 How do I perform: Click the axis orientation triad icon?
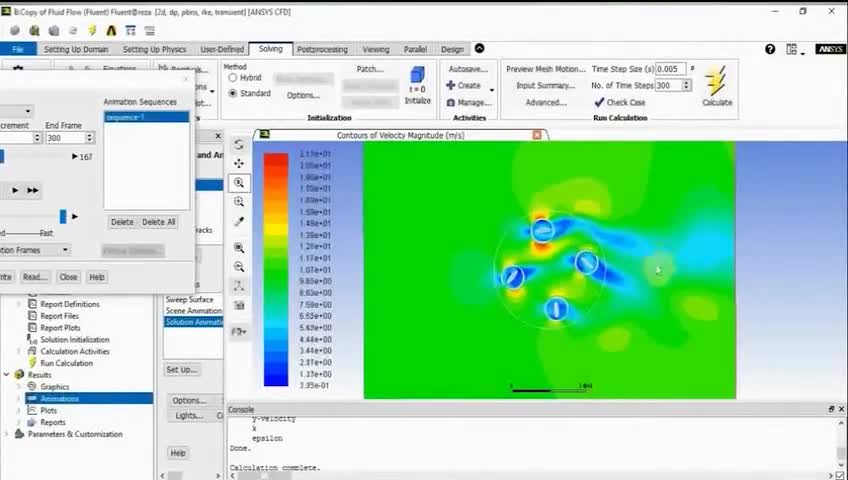tap(238, 286)
